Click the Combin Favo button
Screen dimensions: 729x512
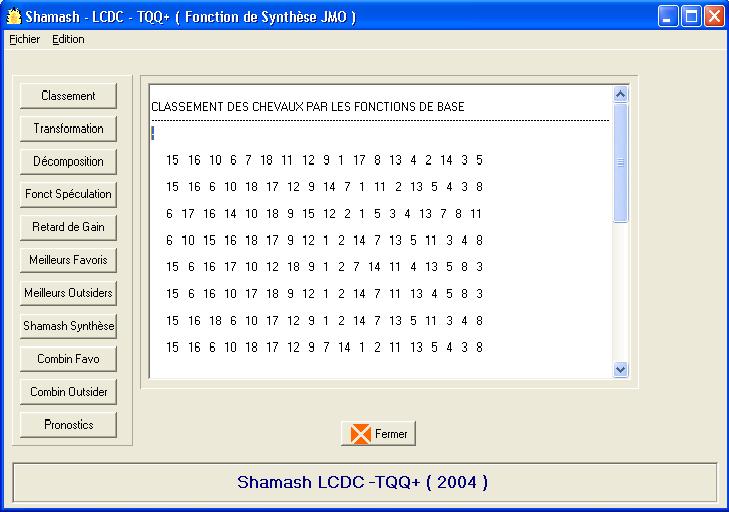coord(68,359)
